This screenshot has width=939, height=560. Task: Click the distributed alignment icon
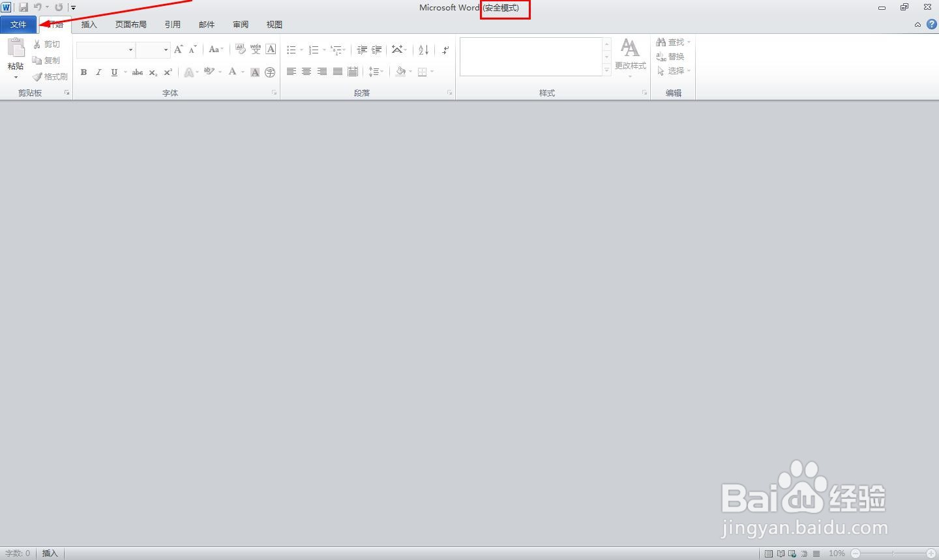point(353,72)
